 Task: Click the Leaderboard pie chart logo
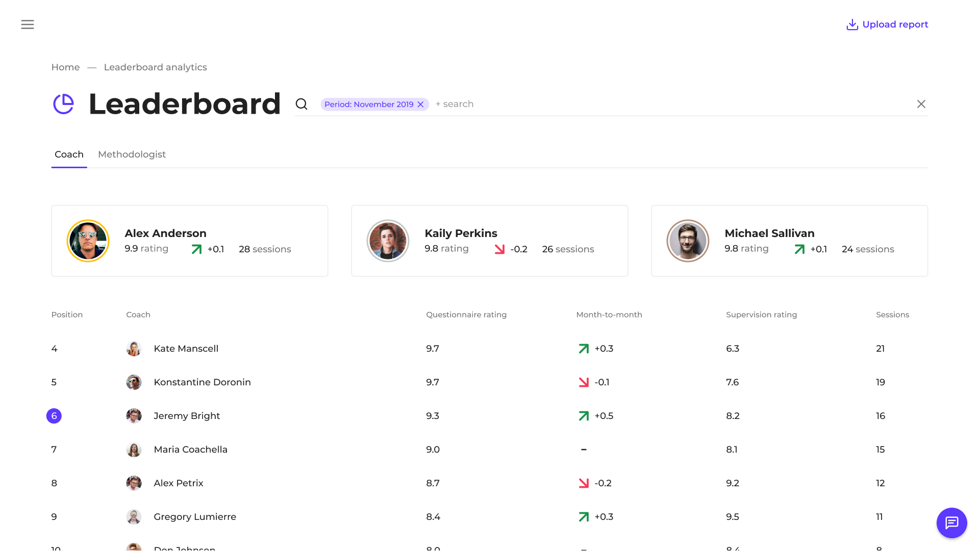coord(64,104)
